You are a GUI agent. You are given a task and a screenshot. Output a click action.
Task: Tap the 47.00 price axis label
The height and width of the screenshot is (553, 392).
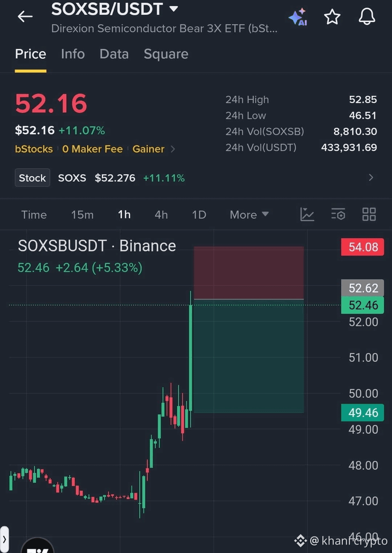pyautogui.click(x=363, y=501)
